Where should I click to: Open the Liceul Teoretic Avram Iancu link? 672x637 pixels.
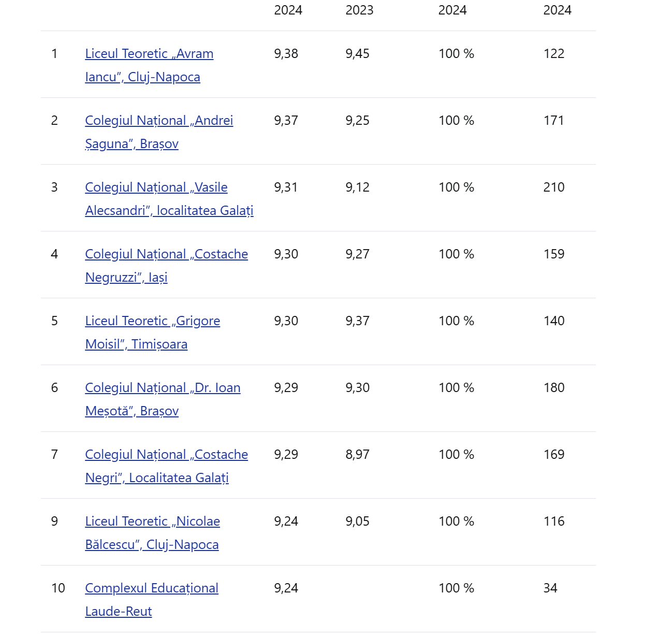point(149,54)
